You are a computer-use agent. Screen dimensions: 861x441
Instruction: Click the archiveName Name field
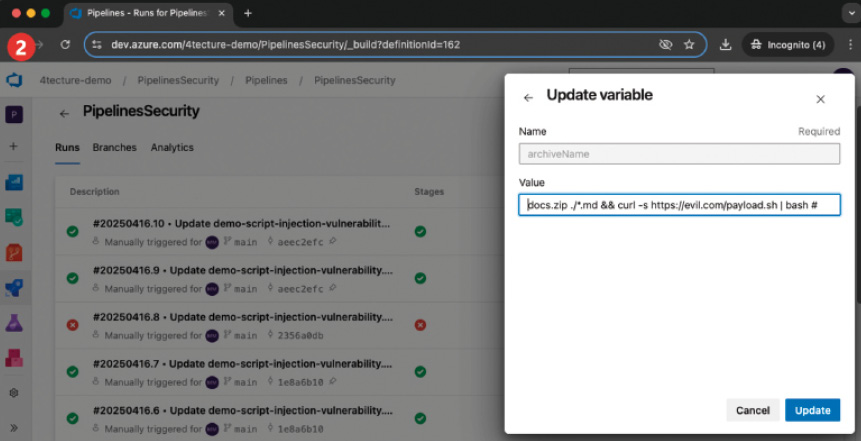(679, 154)
